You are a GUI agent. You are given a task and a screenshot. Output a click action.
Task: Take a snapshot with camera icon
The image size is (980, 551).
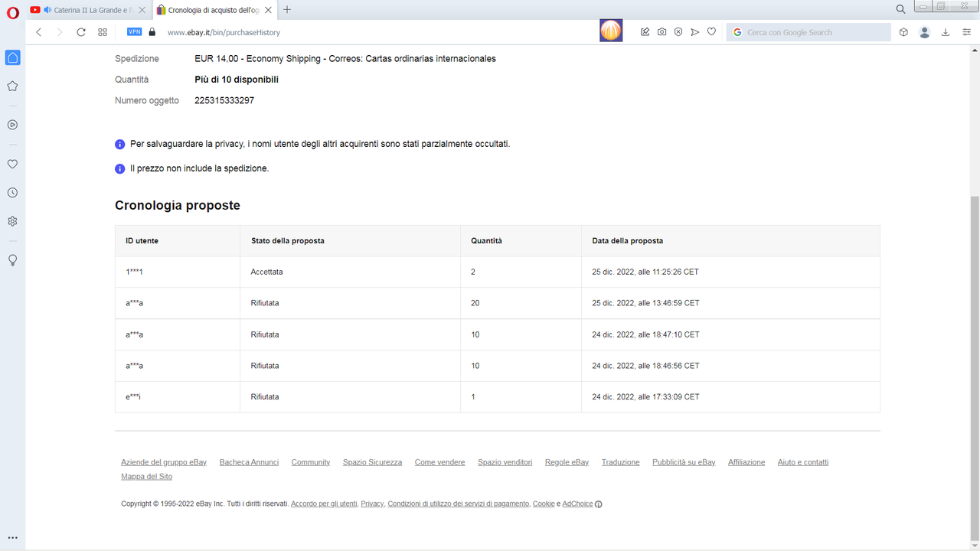(x=661, y=32)
